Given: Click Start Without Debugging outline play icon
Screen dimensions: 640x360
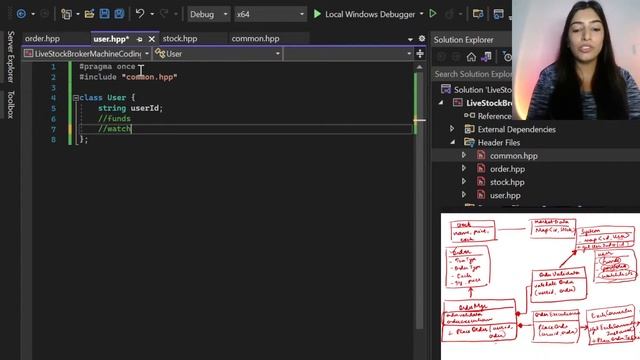Looking at the screenshot, I should tap(433, 14).
